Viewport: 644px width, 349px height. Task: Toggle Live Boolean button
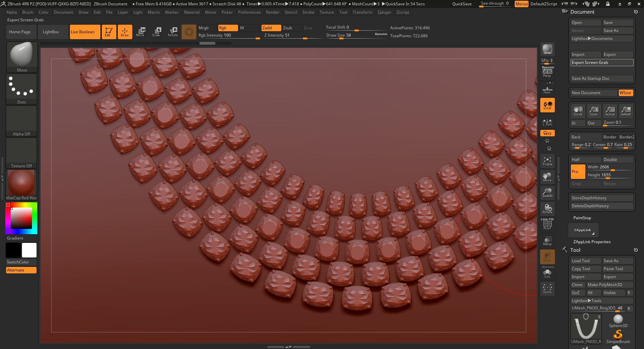85,32
